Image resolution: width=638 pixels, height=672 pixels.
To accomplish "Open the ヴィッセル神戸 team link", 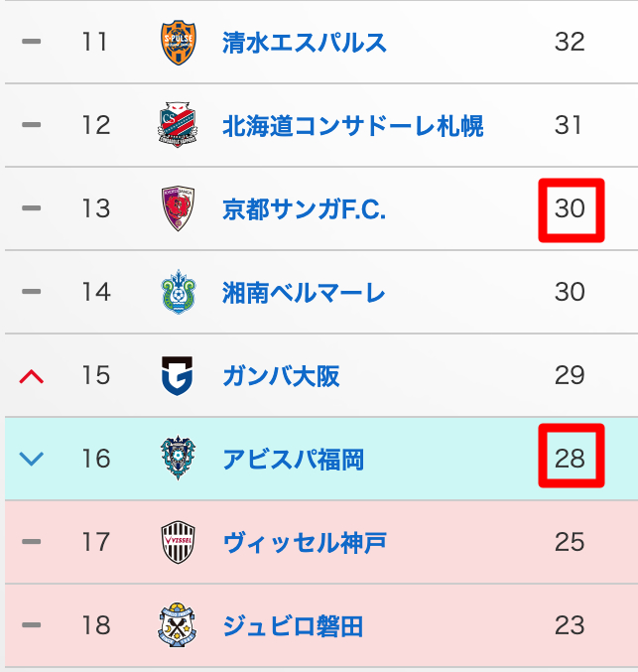I will pos(304,543).
